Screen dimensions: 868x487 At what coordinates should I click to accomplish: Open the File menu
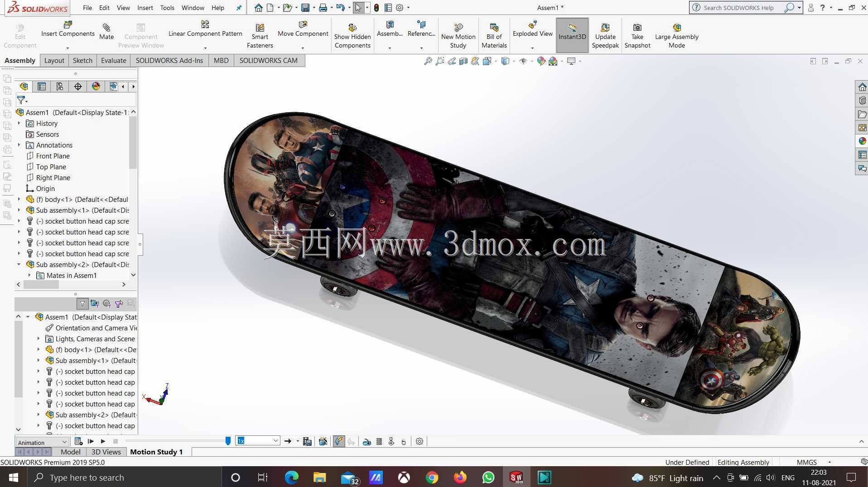(87, 8)
